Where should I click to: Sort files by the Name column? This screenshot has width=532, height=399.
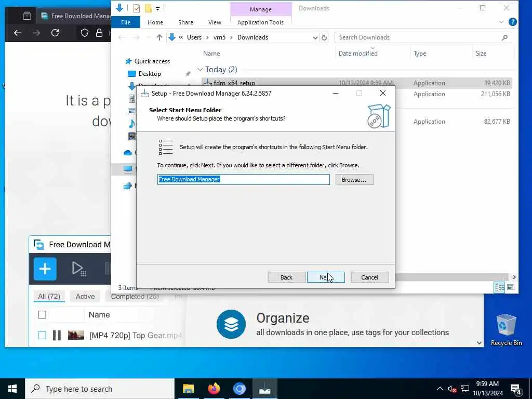point(211,54)
